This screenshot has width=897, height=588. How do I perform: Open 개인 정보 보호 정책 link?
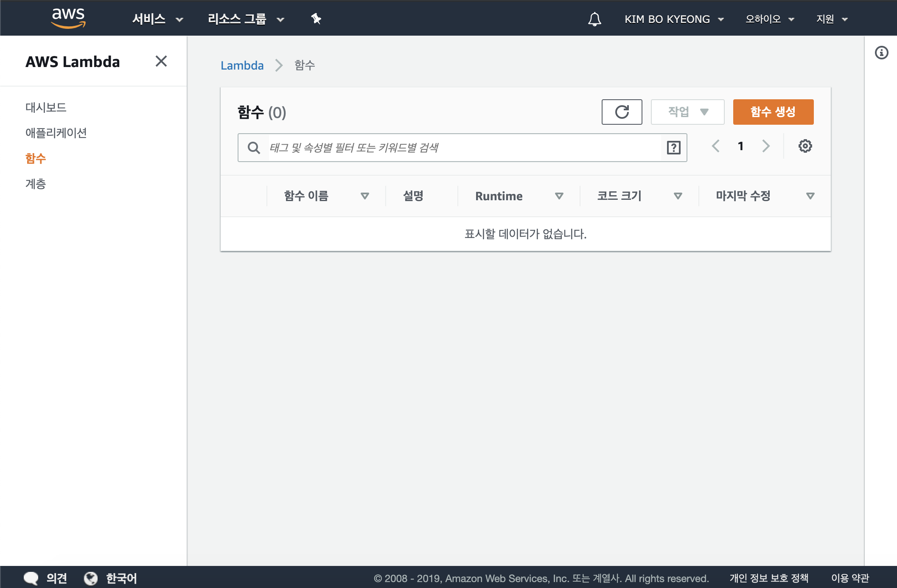769,578
